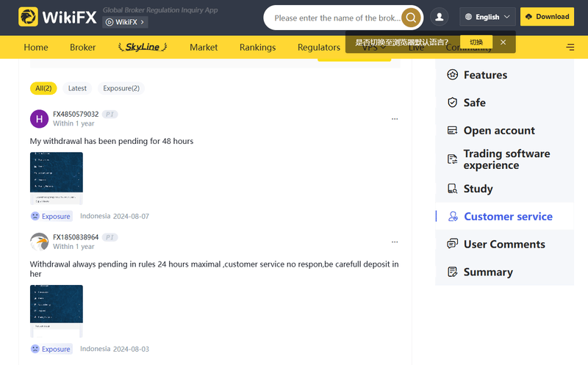Image resolution: width=588 pixels, height=365 pixels.
Task: Open the hamburger menu icon
Action: [570, 47]
